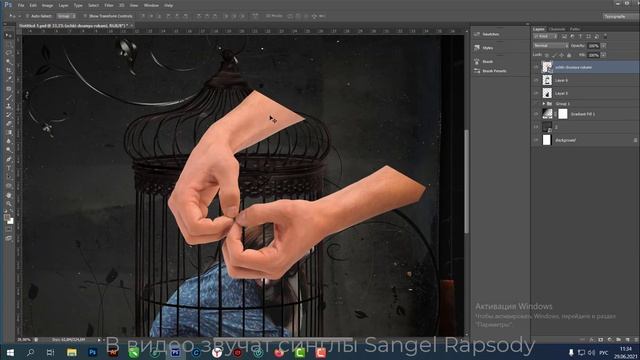Align top edges icon in options bar
Screen dimensions: 640x360
point(143,16)
